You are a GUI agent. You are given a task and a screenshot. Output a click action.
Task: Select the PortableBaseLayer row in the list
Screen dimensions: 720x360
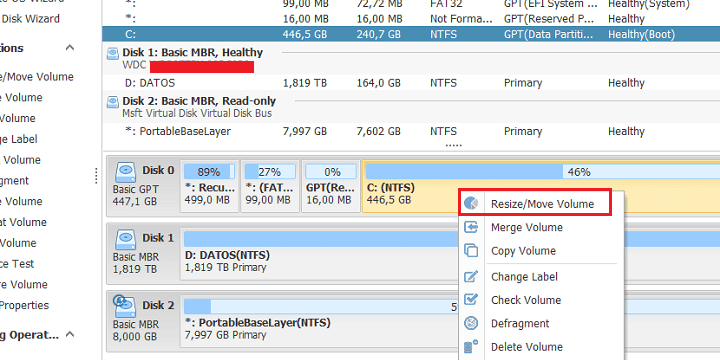(411, 131)
